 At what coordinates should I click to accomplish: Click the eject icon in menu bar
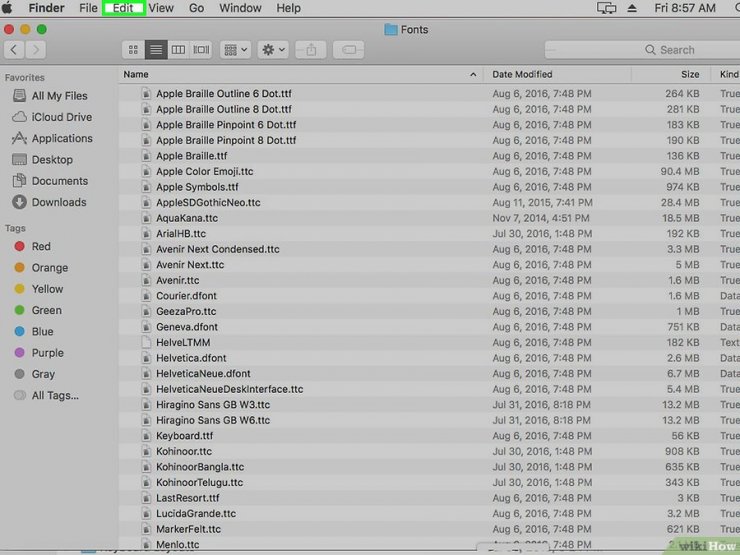click(x=632, y=8)
